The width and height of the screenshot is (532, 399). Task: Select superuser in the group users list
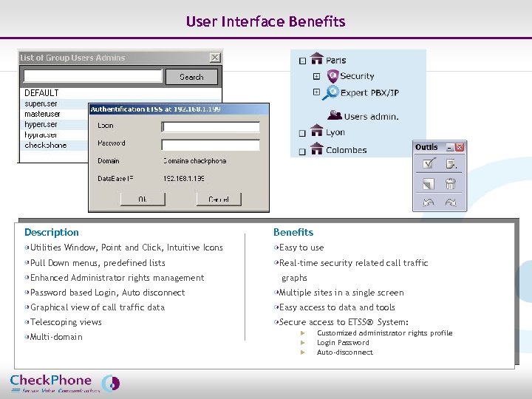(41, 103)
